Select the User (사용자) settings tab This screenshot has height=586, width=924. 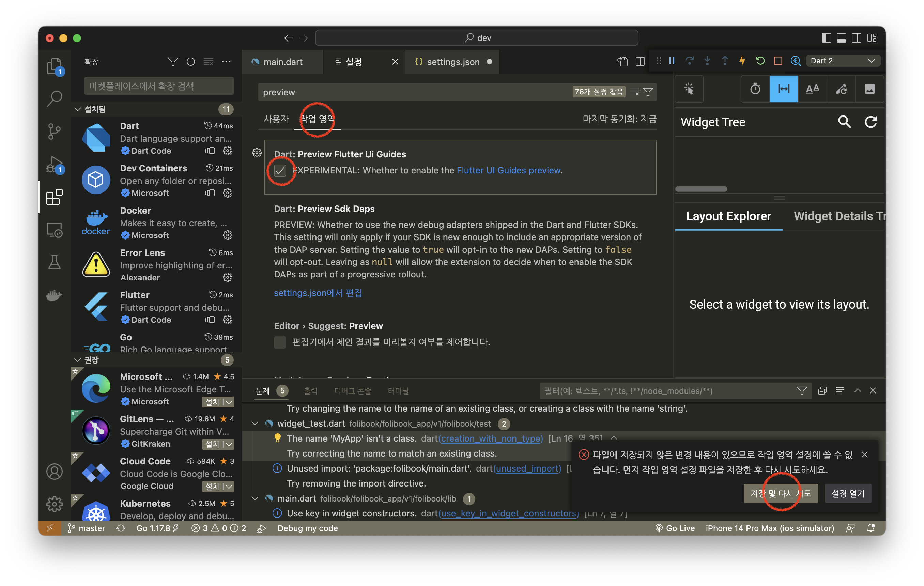pos(276,119)
